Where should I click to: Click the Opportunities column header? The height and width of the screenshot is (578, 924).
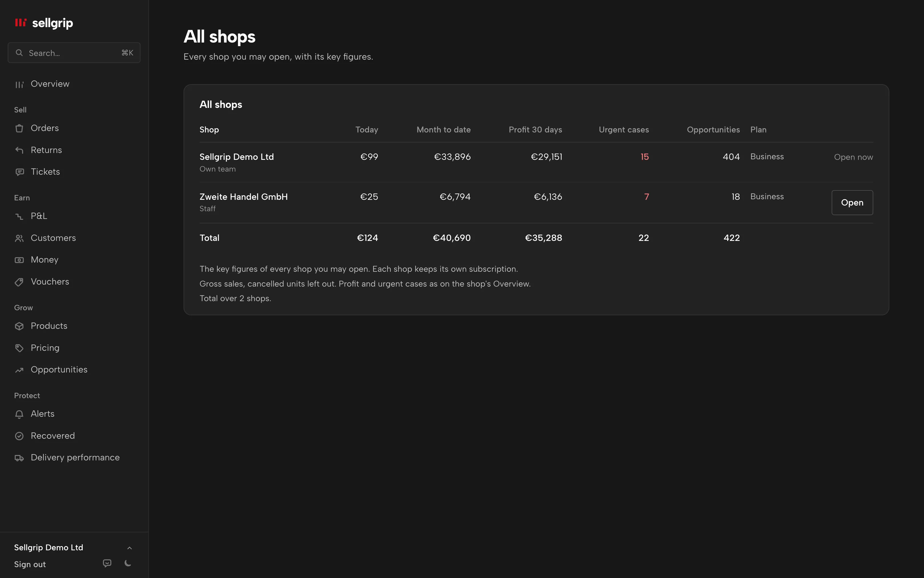(713, 130)
